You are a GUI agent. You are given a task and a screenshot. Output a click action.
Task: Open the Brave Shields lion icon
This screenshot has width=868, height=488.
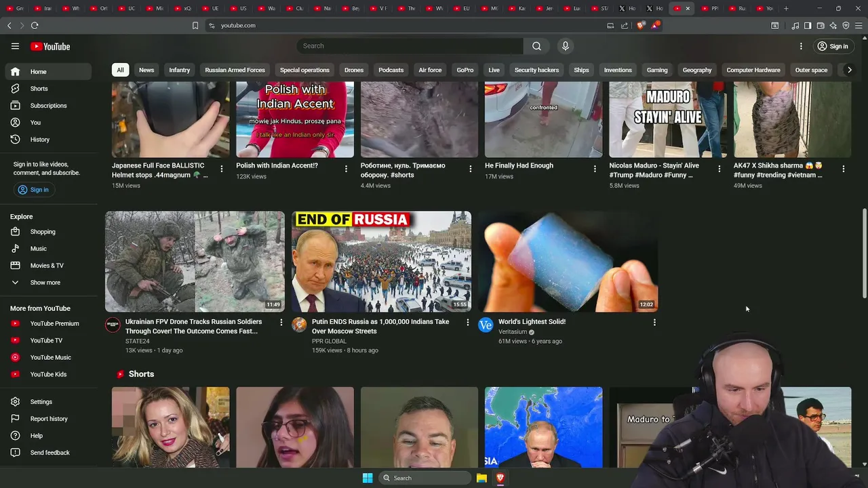(641, 25)
